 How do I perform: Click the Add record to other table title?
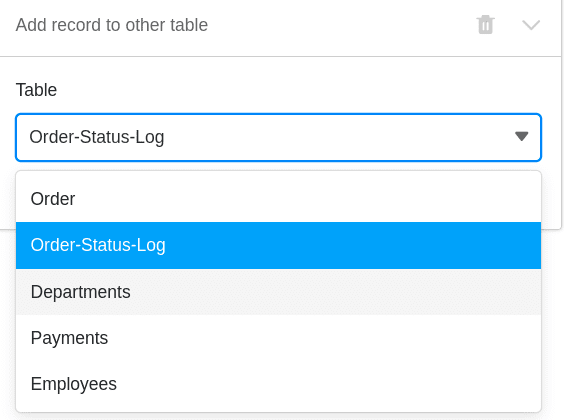[112, 25]
